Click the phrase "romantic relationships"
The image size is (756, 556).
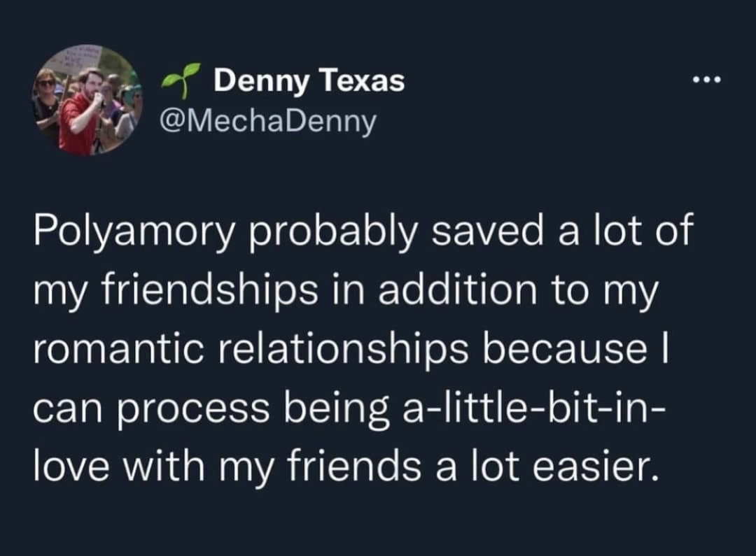point(251,350)
